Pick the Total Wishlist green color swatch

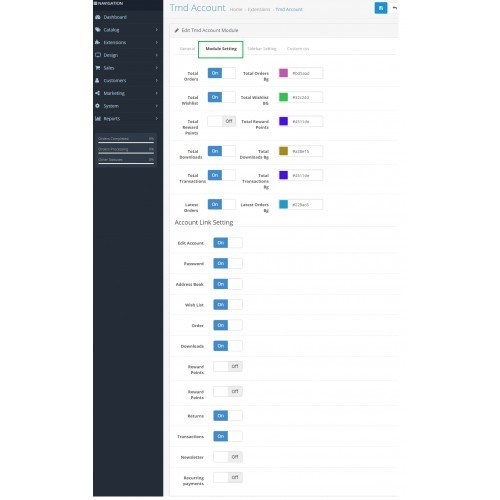click(283, 97)
